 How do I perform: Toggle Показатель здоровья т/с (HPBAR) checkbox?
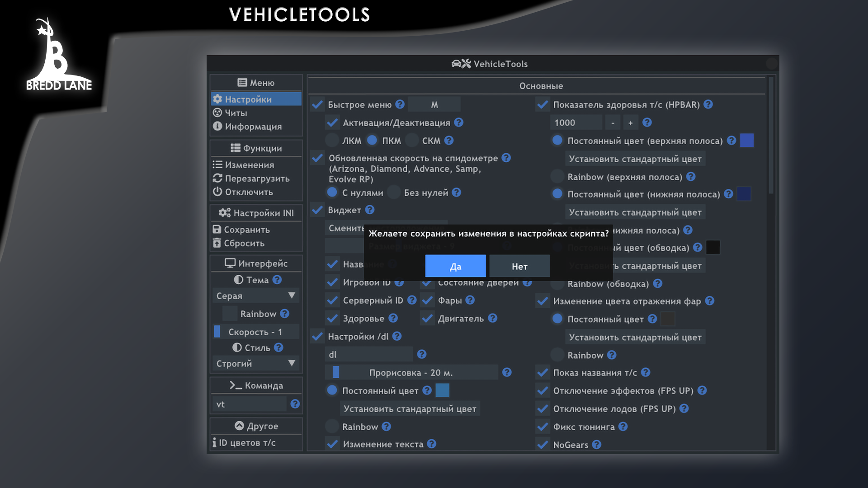pyautogui.click(x=542, y=105)
